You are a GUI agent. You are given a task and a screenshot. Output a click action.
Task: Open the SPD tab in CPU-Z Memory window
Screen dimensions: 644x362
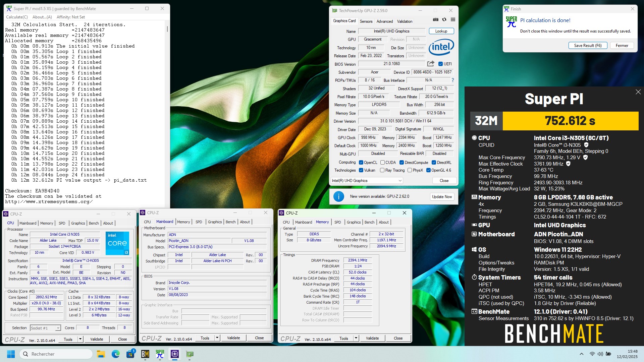pos(338,222)
